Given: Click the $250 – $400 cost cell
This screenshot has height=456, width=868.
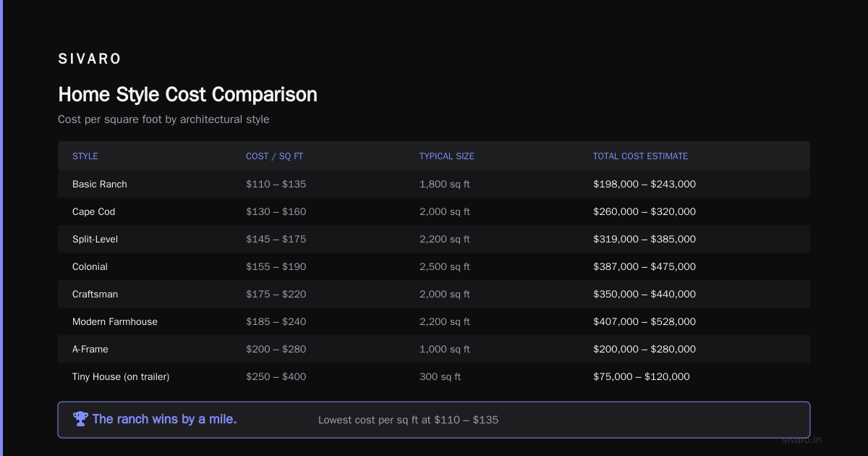Looking at the screenshot, I should coord(276,376).
